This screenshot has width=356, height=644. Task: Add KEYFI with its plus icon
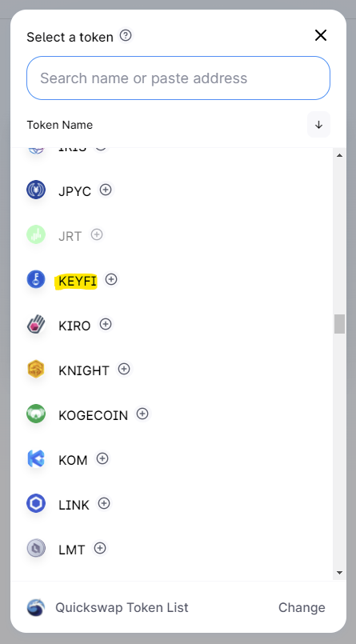(111, 279)
